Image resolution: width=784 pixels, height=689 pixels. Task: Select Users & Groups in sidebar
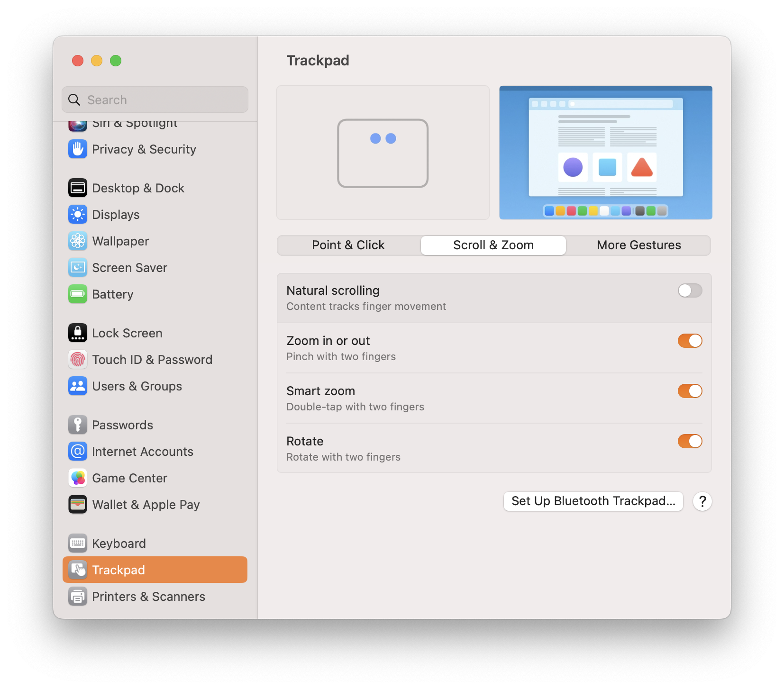coord(137,386)
